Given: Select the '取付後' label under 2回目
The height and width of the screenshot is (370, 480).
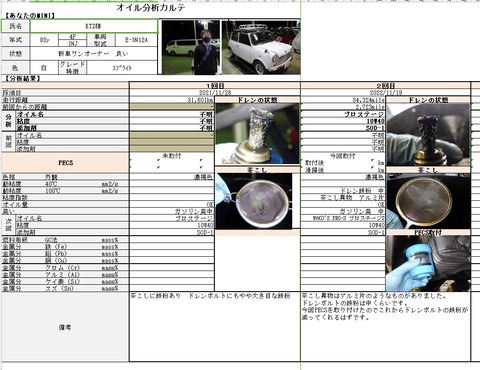Looking at the screenshot, I should click(x=315, y=163).
